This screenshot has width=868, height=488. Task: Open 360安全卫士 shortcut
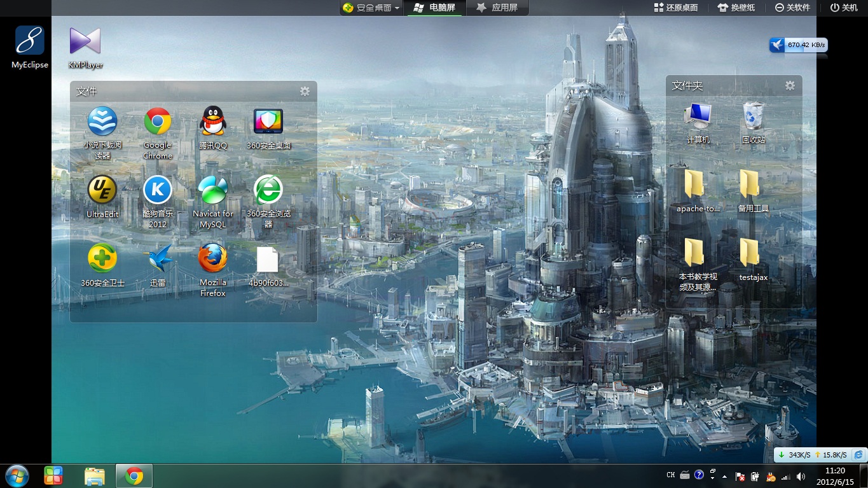tap(102, 265)
